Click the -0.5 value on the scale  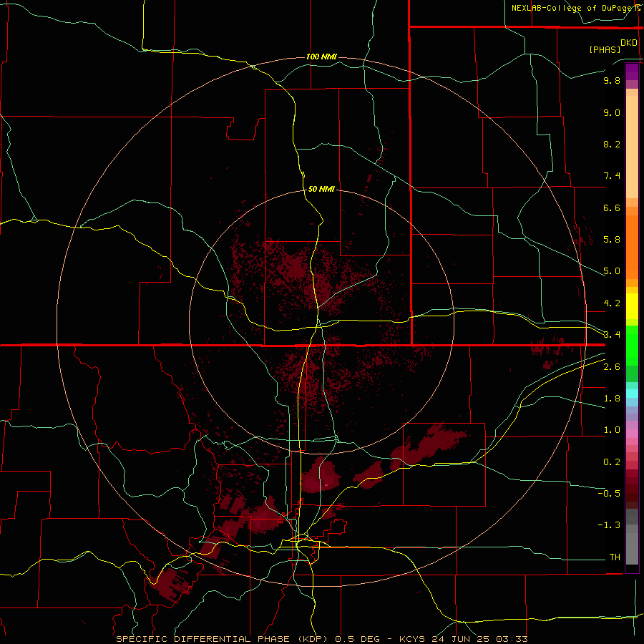click(x=609, y=494)
